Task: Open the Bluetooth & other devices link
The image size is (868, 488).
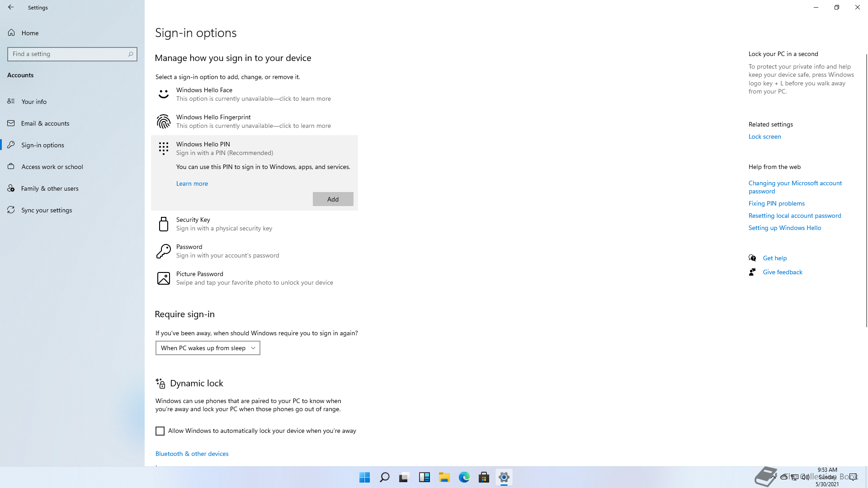Action: click(192, 453)
